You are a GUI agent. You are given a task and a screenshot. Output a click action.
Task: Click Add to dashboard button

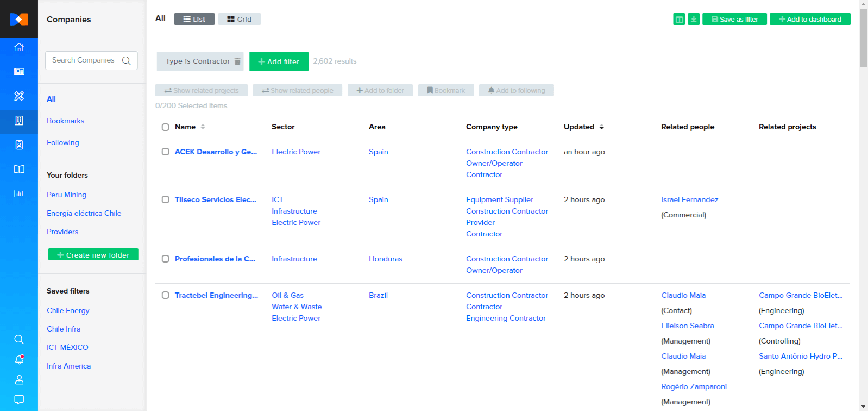point(810,19)
